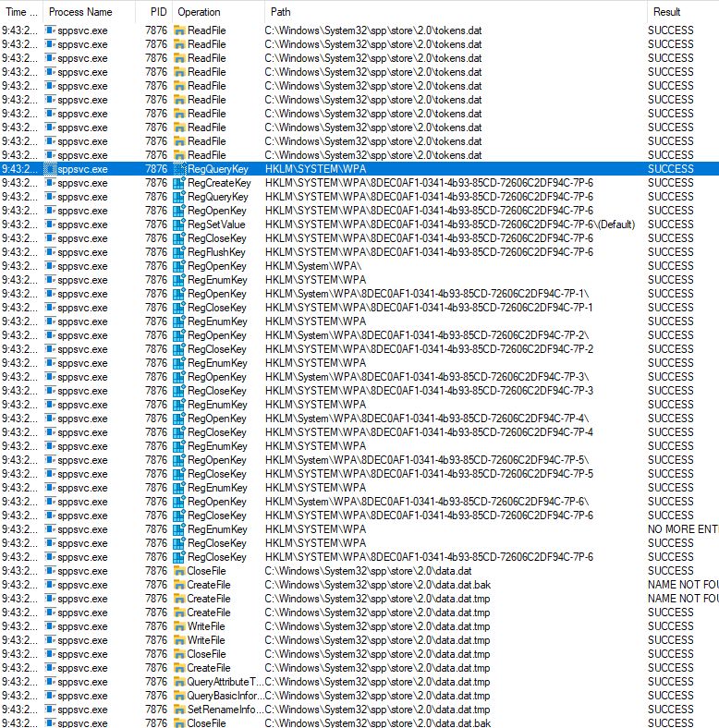Click the sppsvc.exe process icon in highlighted row
The width and height of the screenshot is (719, 728).
coord(50,169)
